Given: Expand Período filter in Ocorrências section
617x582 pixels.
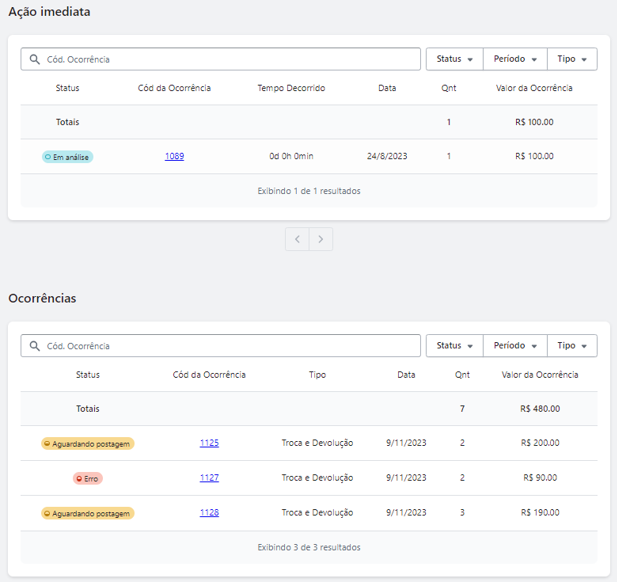Looking at the screenshot, I should click(x=515, y=346).
